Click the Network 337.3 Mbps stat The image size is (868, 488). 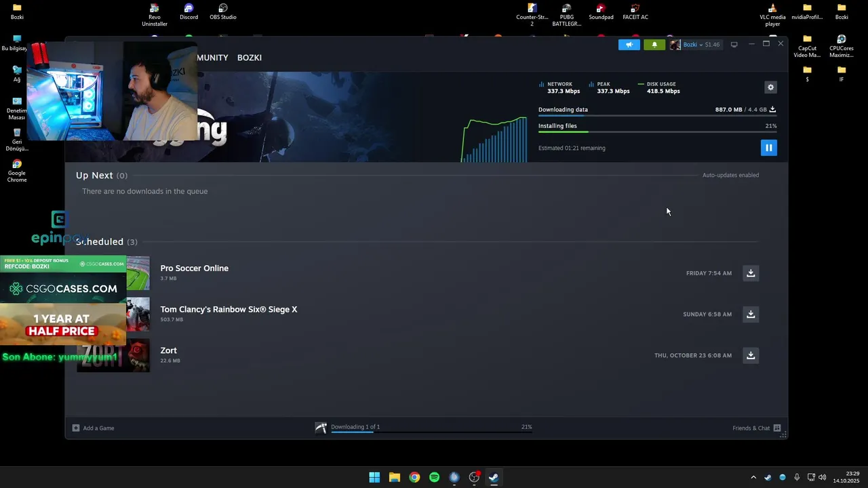pos(559,87)
